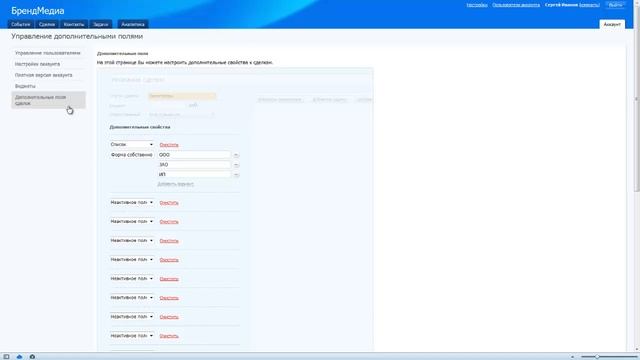Remove the ООО option with minus icon
Viewport: 640px width, 360px height.
236,155
